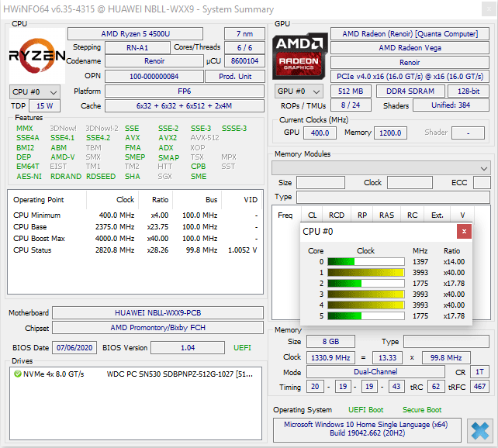The height and width of the screenshot is (448, 498).
Task: Click the GPU clock 400.0 value
Action: point(320,133)
